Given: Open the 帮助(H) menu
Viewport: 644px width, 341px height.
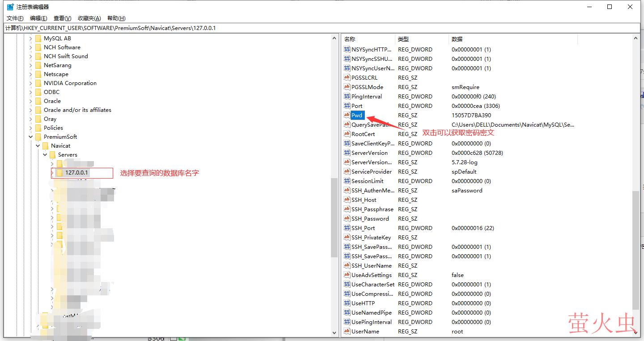Looking at the screenshot, I should click(116, 18).
